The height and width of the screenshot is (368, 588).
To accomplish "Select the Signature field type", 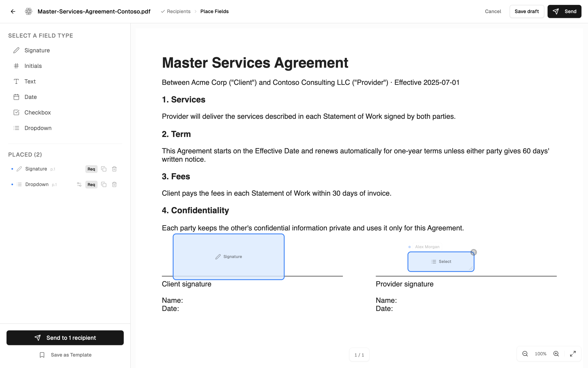I will tap(65, 50).
